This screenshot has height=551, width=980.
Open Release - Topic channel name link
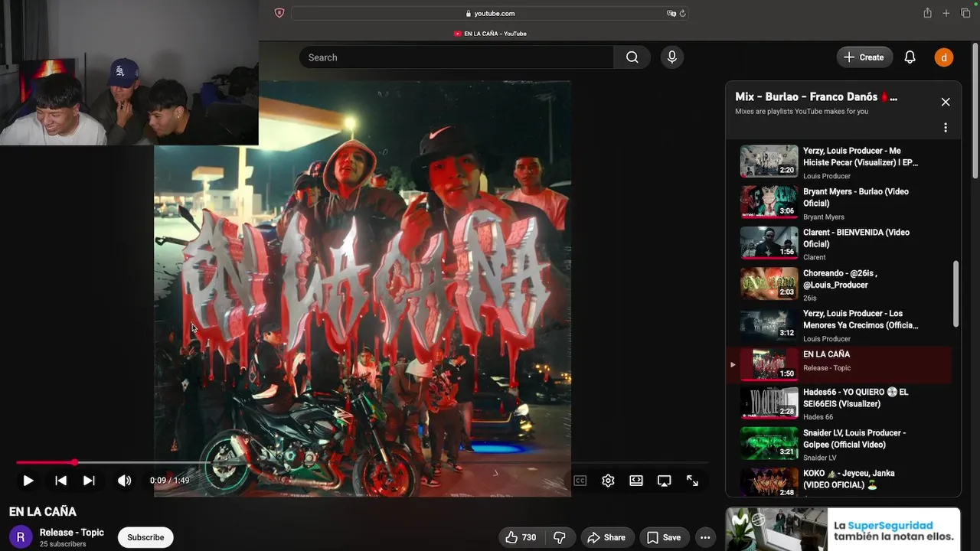(x=72, y=533)
